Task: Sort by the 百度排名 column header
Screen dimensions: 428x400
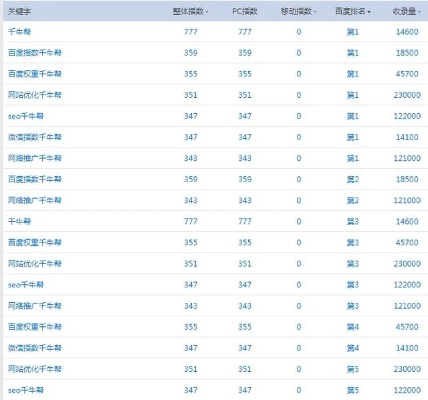Action: (353, 11)
